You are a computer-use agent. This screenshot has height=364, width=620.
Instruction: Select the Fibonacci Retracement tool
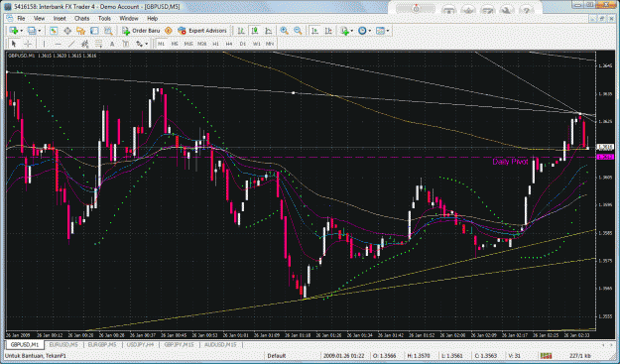pos(98,44)
